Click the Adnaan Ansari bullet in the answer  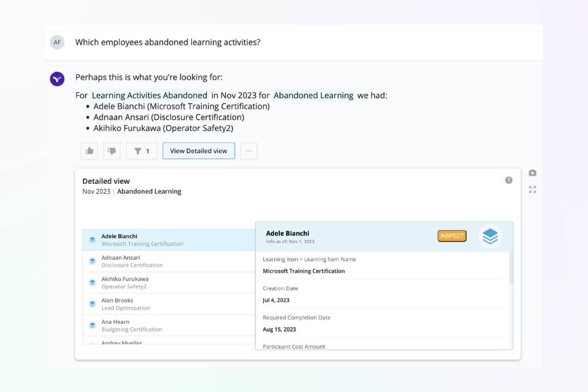coord(169,118)
